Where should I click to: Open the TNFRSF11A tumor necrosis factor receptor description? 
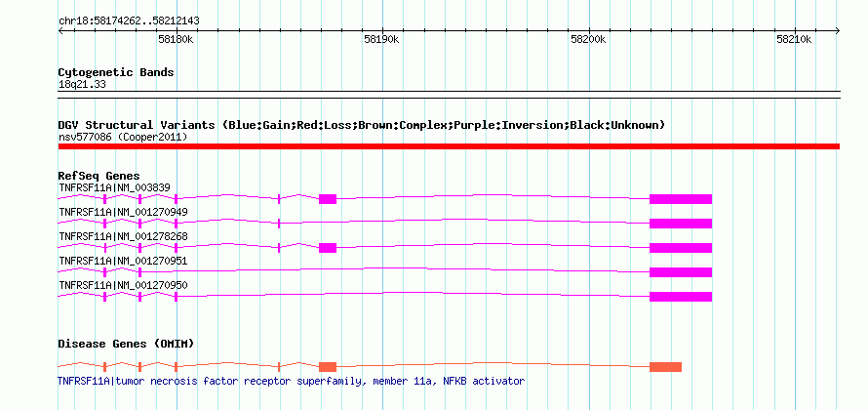click(292, 381)
